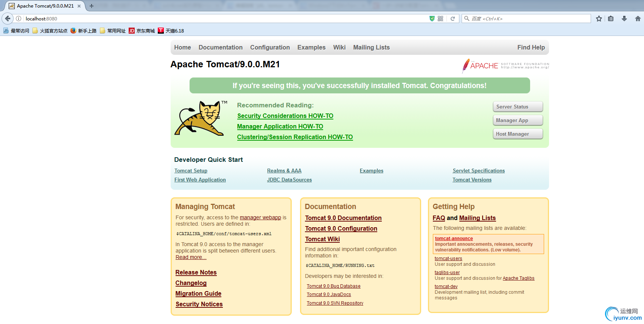Open Examples in the navigation bar
Viewport: 644px width, 324px height.
311,47
